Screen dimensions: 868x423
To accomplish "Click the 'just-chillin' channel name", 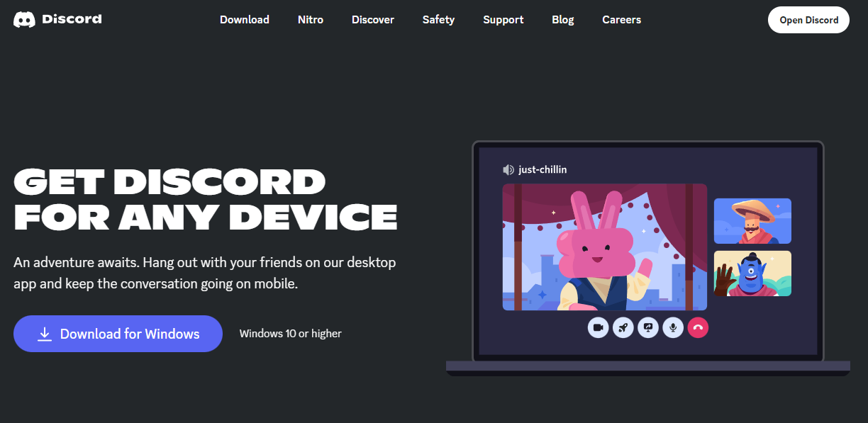I will [x=543, y=169].
